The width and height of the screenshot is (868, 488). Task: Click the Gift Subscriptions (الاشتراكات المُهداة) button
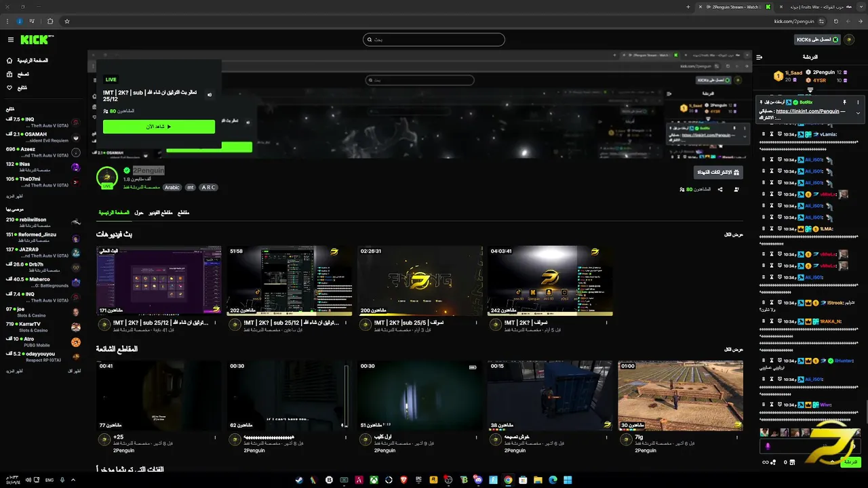click(x=718, y=173)
